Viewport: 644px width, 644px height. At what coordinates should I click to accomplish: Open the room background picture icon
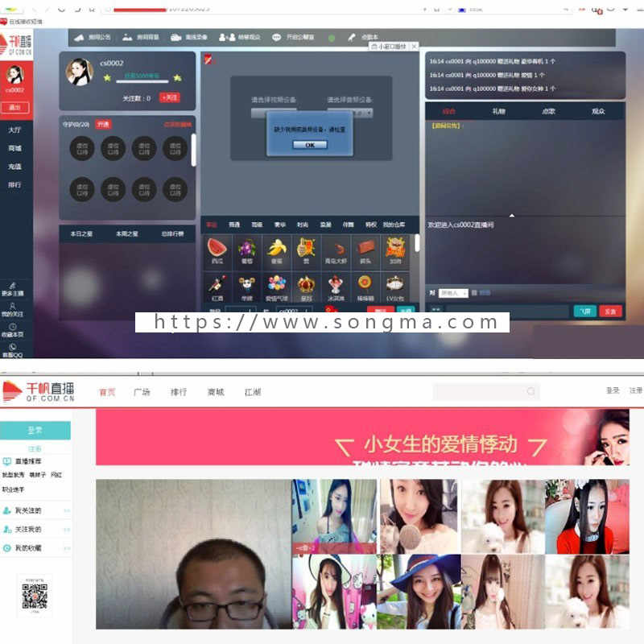click(x=127, y=37)
